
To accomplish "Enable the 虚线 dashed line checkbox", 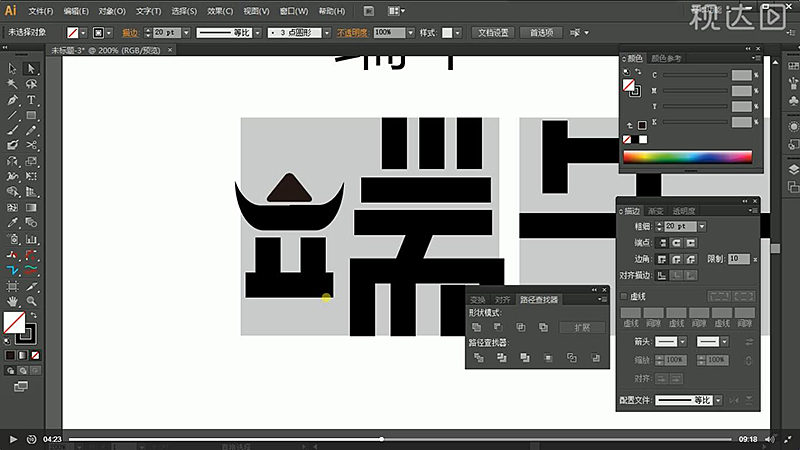I will [x=623, y=296].
